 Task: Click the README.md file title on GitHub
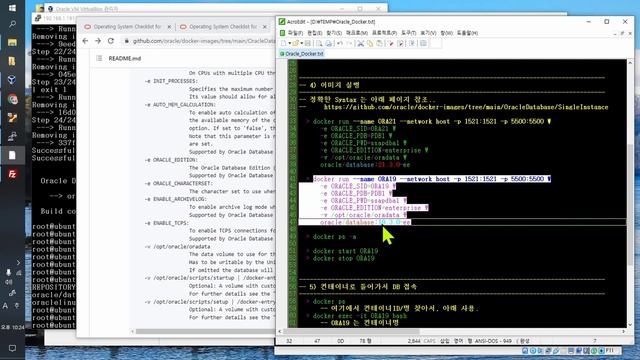click(x=124, y=58)
